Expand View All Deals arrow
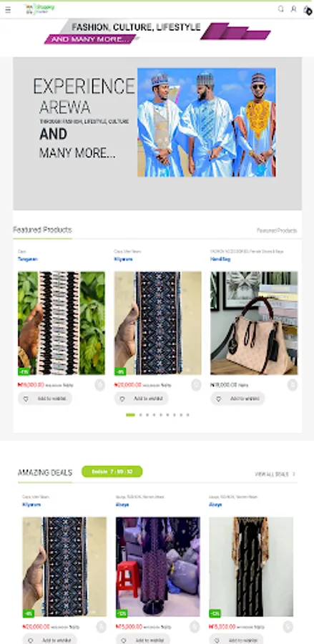 pos(294,474)
